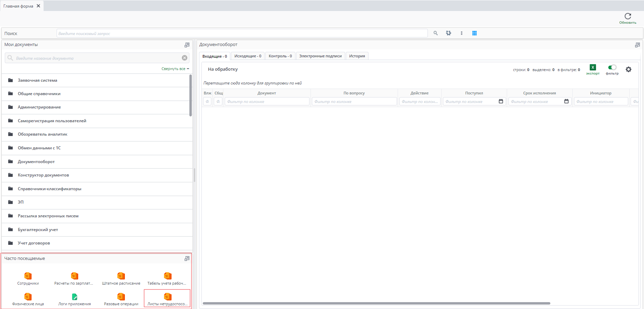Viewport: 644px width, 309px height.
Task: Click the search magnifier icon
Action: tap(435, 33)
